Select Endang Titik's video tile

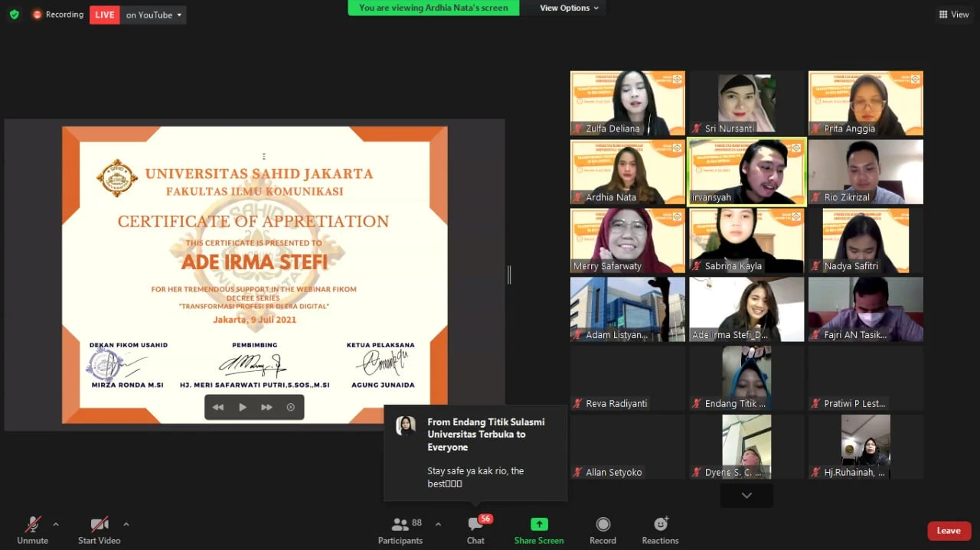click(746, 378)
